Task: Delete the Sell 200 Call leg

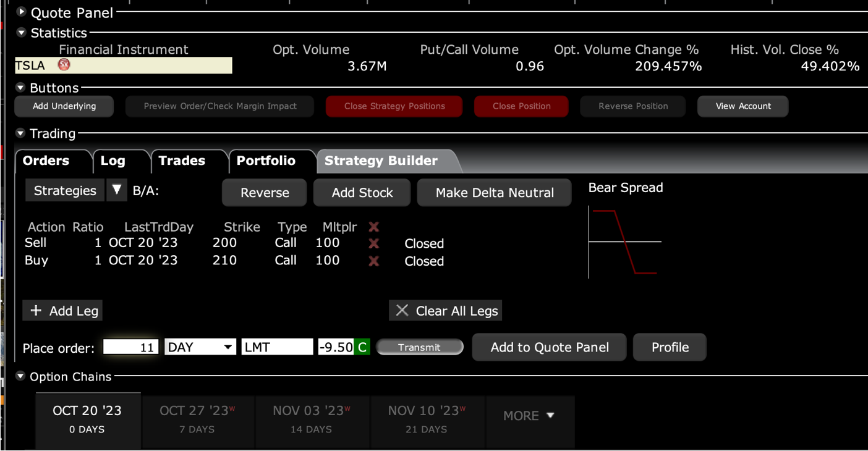Action: click(373, 243)
